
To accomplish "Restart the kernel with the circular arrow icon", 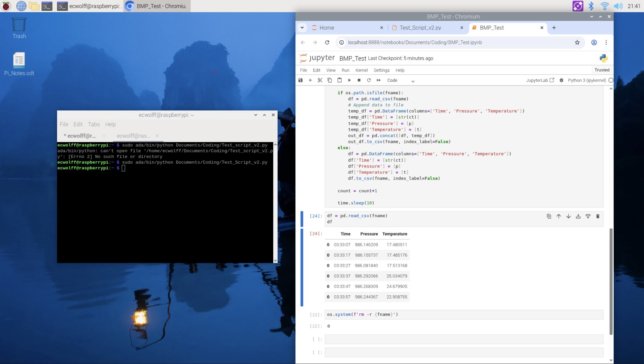I will (x=369, y=80).
